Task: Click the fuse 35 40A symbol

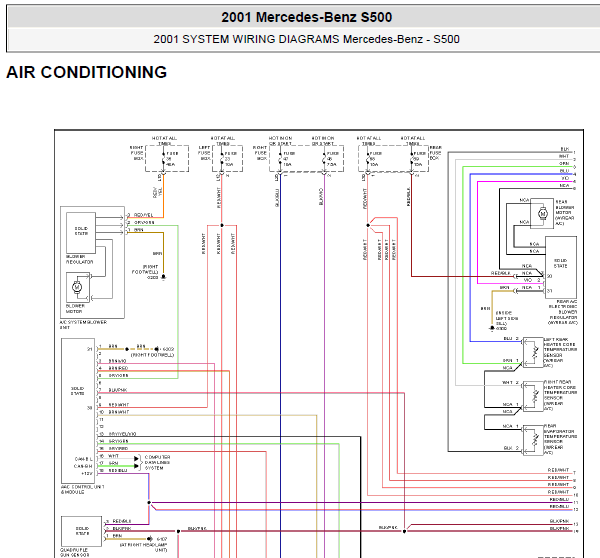Action: coord(164,159)
